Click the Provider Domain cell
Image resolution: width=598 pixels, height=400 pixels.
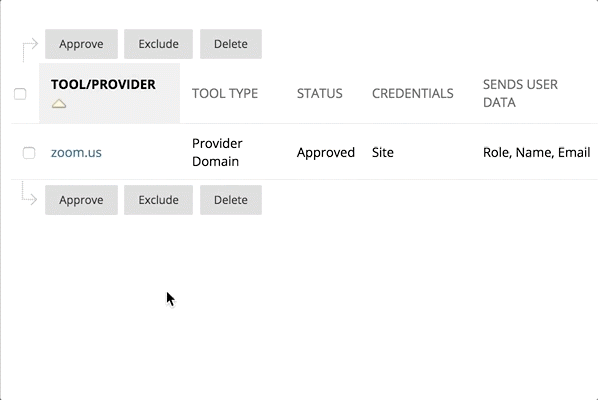click(217, 153)
